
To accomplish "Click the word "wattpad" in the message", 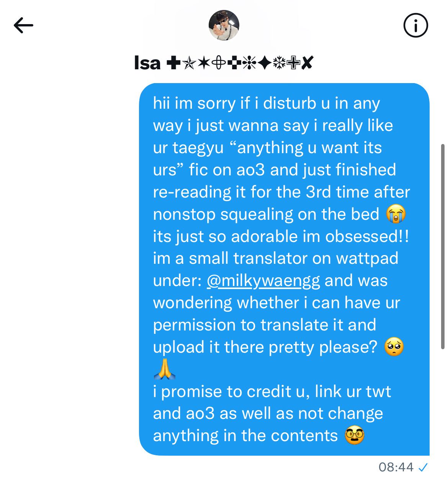I will [x=367, y=258].
